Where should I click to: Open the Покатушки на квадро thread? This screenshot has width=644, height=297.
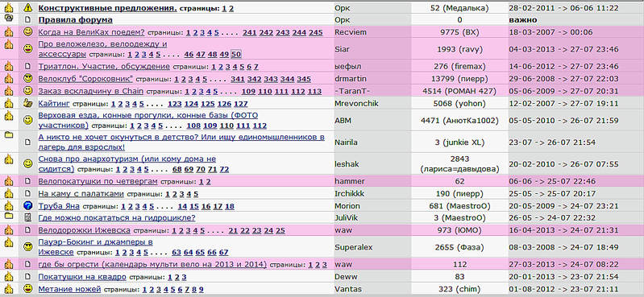click(82, 277)
